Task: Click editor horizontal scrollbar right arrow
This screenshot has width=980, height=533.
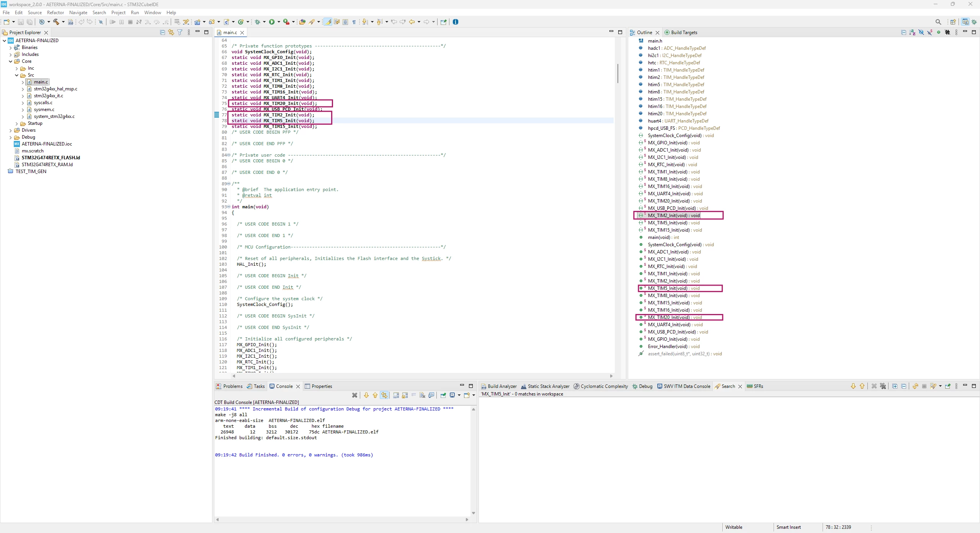Action: coord(611,376)
